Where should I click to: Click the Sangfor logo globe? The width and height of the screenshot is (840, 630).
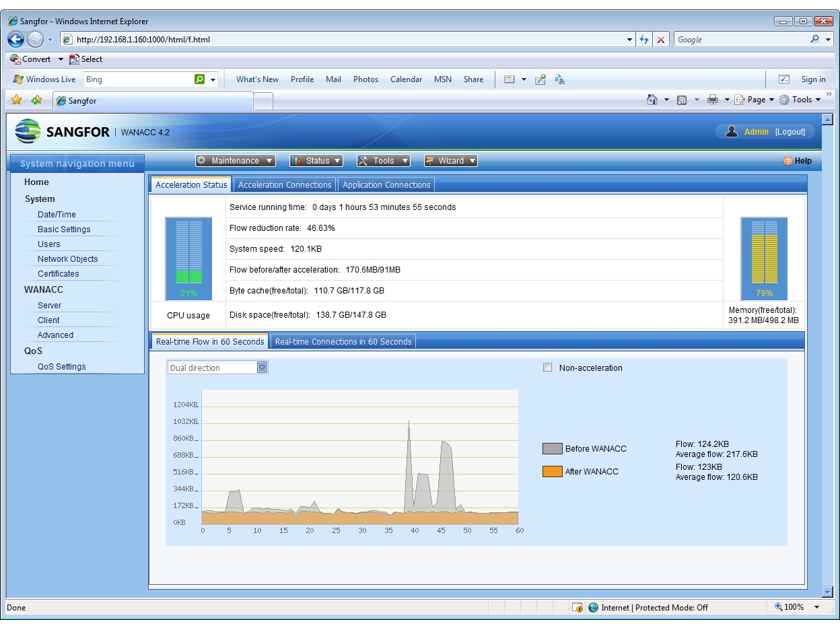28,131
